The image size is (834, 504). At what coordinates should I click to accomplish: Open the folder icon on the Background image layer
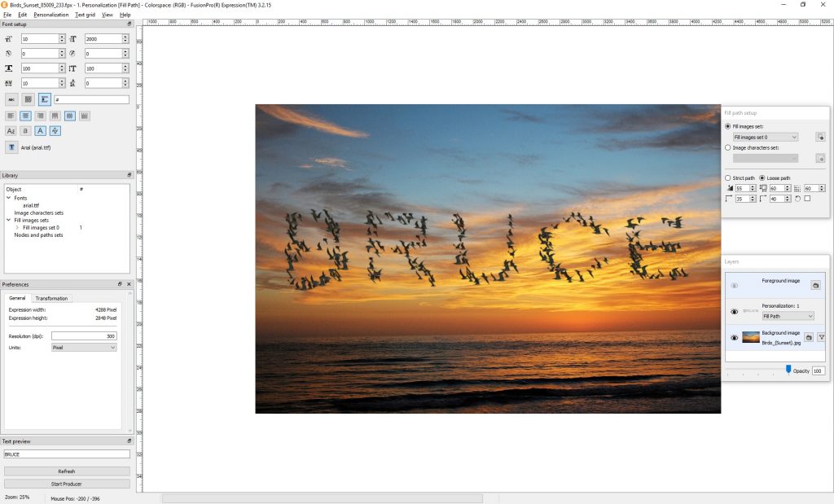(809, 337)
